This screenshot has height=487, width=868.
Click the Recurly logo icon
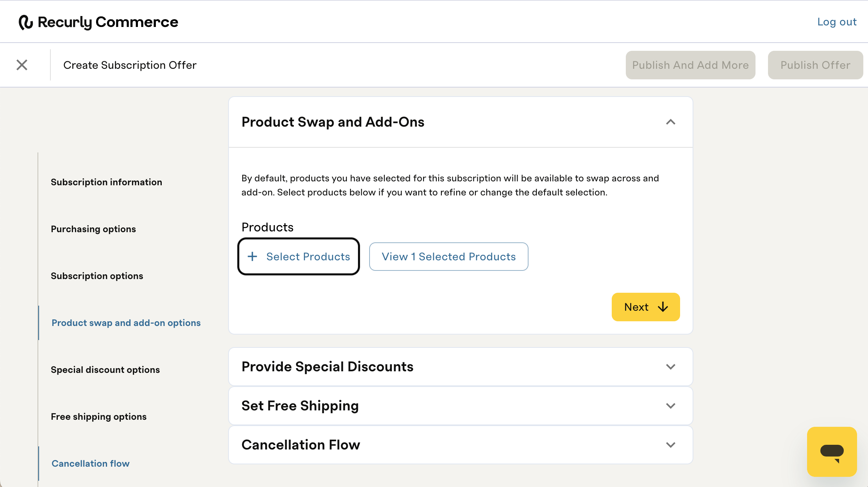click(x=26, y=22)
